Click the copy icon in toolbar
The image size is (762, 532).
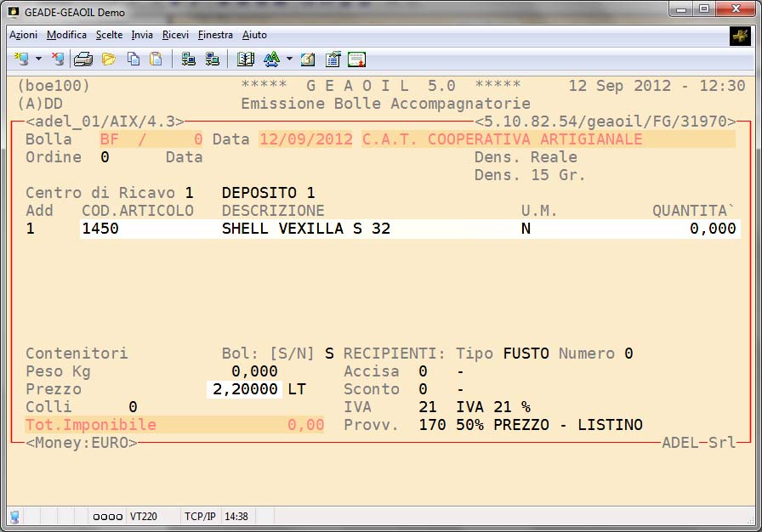tap(134, 59)
